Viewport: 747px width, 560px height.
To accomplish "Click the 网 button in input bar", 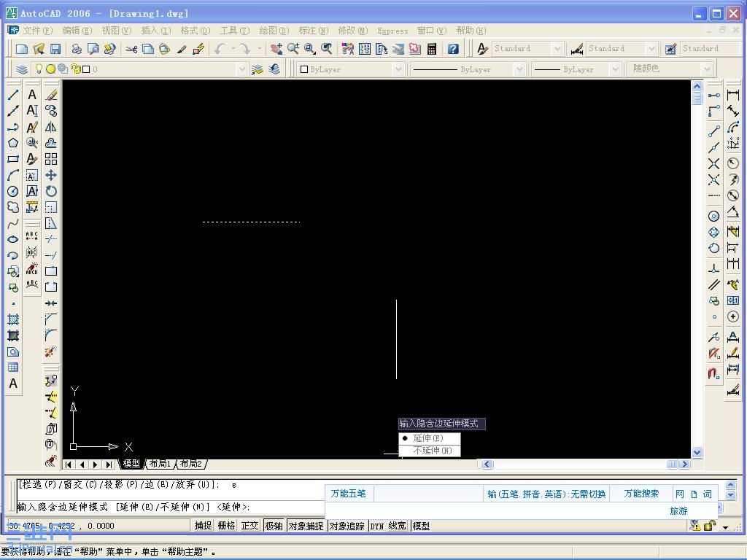I will [680, 494].
